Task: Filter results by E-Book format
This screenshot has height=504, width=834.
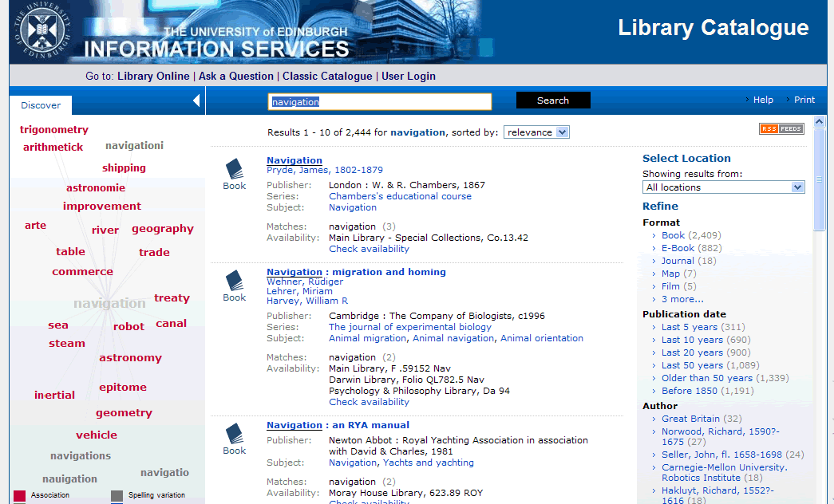Action: (x=678, y=248)
